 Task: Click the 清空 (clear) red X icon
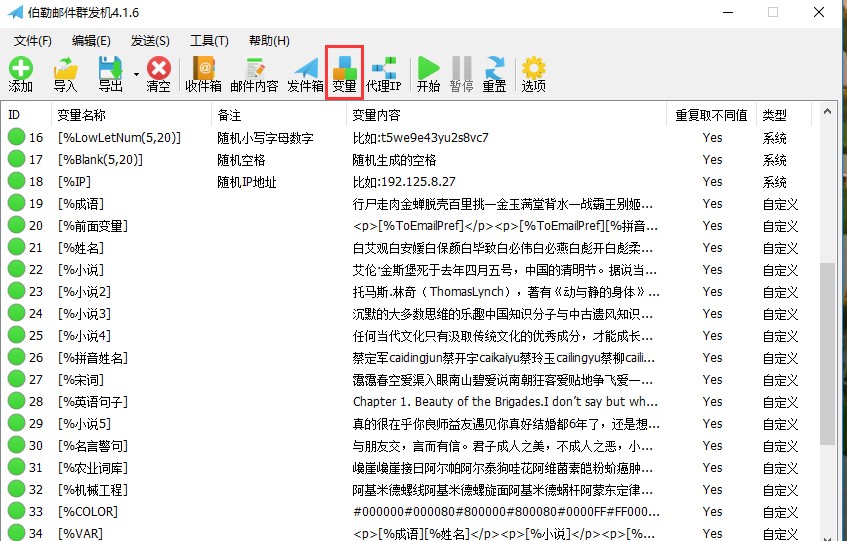[x=158, y=74]
